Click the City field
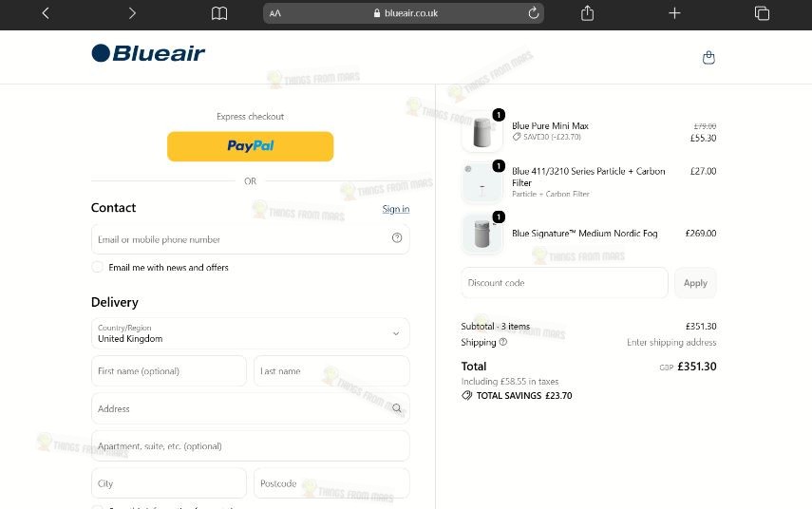The image size is (812, 509). point(169,483)
